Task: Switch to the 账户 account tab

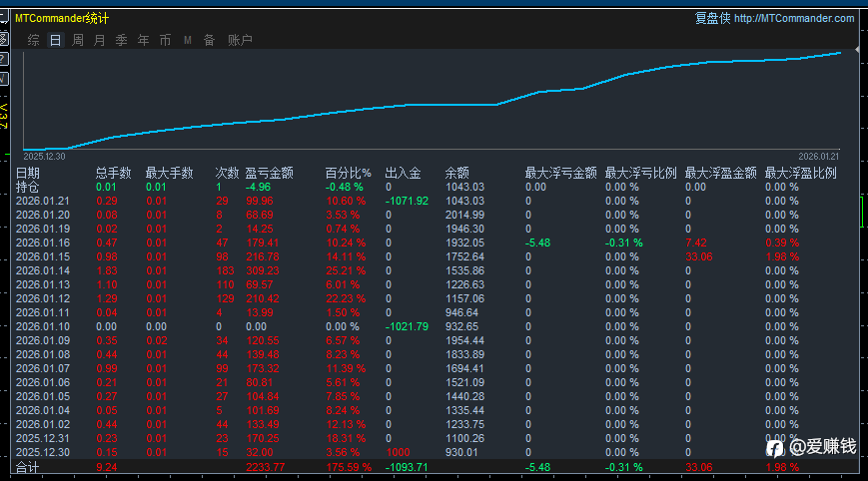Action: 240,40
